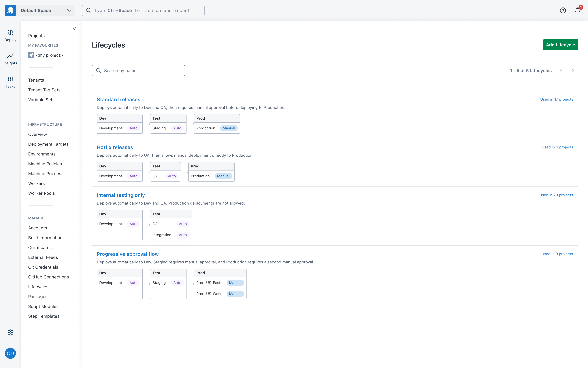Click the Add Lifecycle button
Screen dimensions: 588x368
tap(561, 45)
